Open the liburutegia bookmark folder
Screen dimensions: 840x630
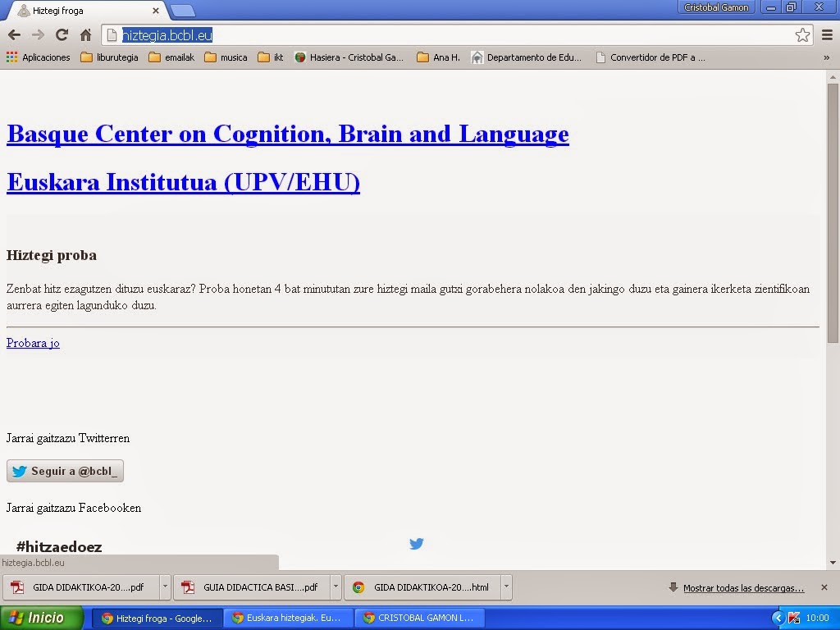(109, 57)
